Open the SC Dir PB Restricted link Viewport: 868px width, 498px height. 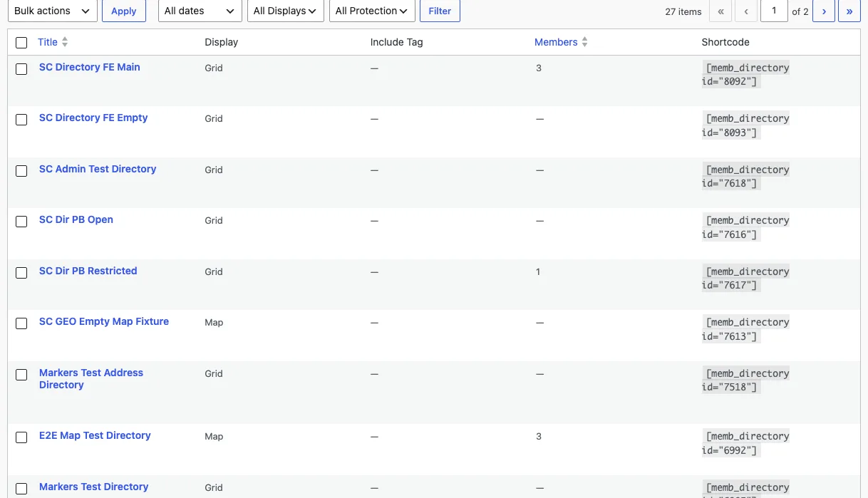pyautogui.click(x=88, y=271)
